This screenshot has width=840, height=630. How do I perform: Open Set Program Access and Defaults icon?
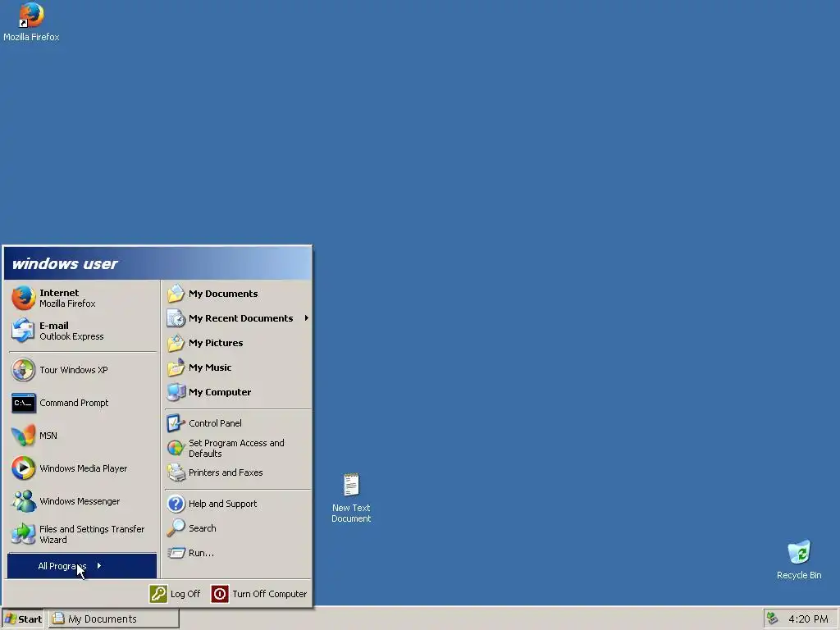(x=176, y=448)
